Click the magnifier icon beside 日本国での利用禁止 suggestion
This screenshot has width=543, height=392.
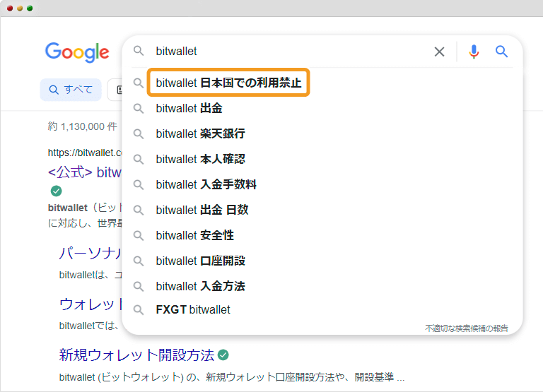139,83
